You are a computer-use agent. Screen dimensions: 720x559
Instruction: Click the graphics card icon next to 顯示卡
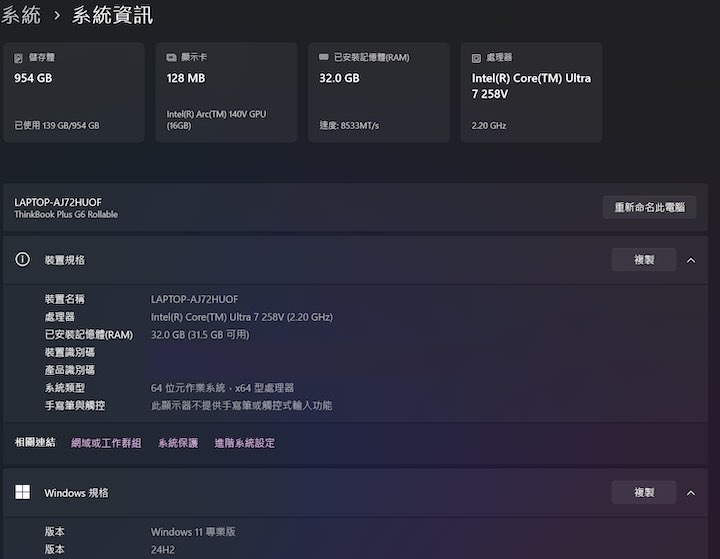click(171, 57)
